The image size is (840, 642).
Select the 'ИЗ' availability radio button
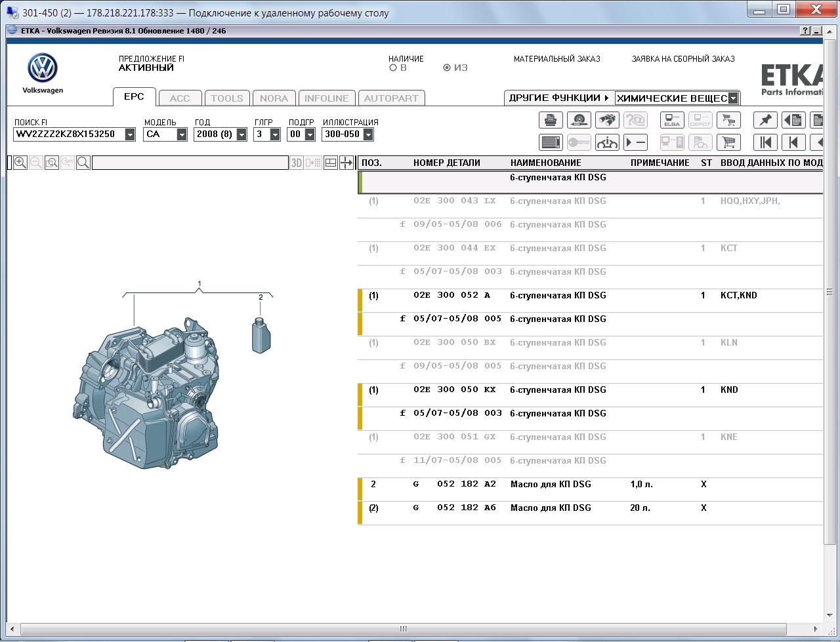[x=447, y=68]
